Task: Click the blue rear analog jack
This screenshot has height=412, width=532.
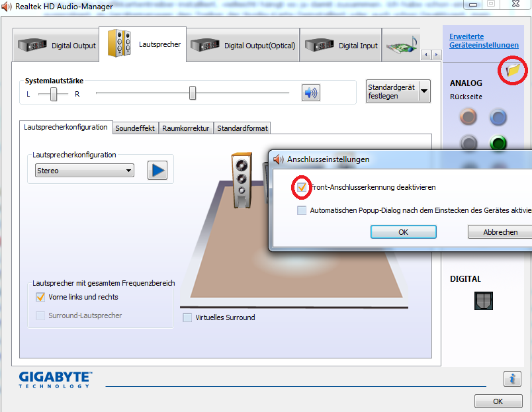Action: coord(498,118)
